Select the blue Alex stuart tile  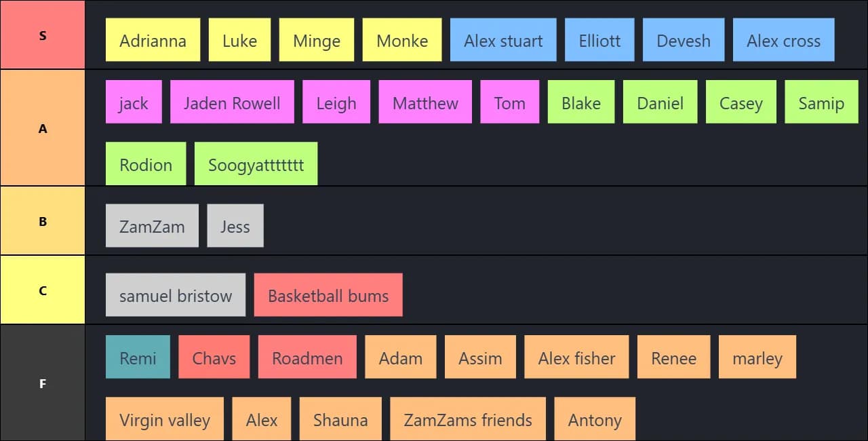click(x=503, y=40)
